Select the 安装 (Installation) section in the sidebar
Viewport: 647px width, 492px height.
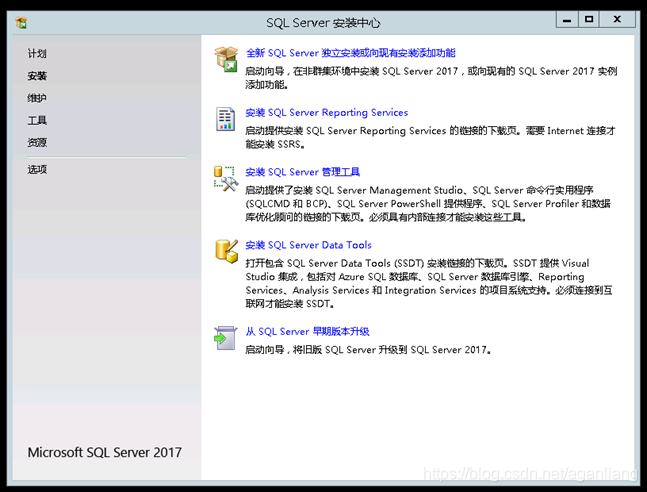(x=37, y=76)
